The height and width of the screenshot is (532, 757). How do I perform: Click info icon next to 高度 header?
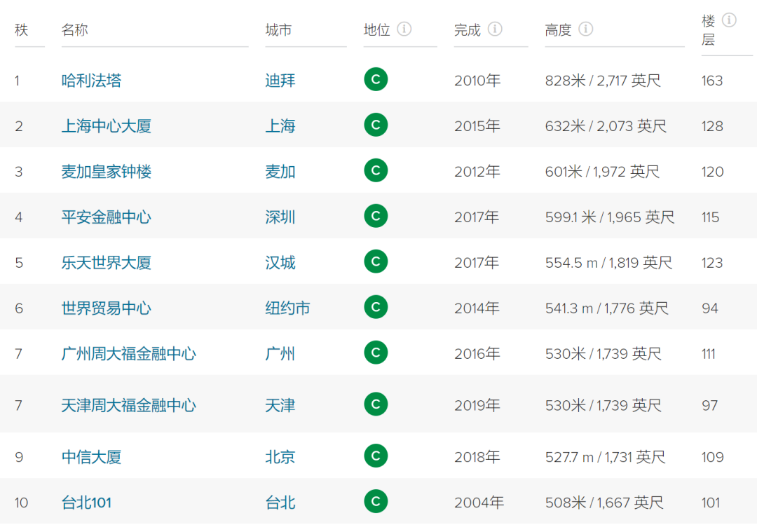585,29
